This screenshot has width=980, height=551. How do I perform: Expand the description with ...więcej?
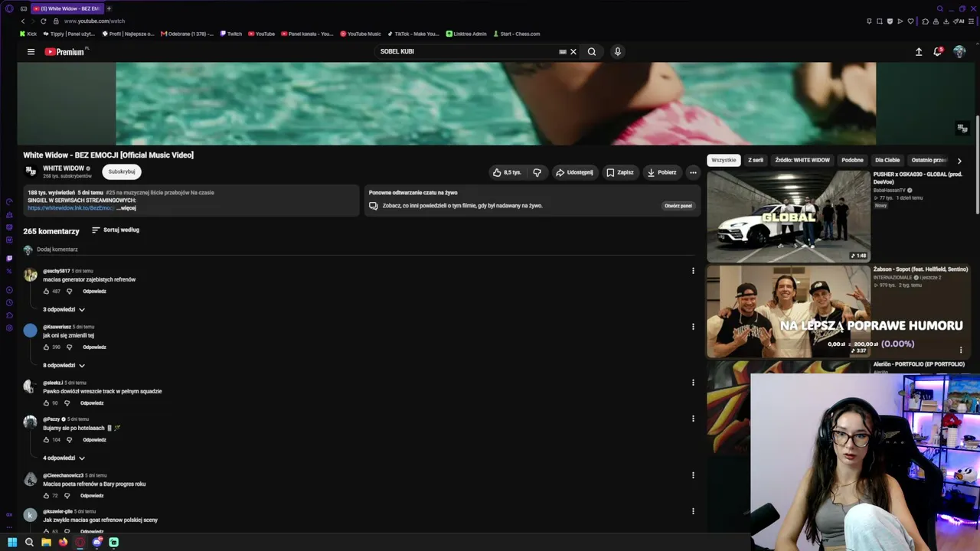tap(126, 208)
